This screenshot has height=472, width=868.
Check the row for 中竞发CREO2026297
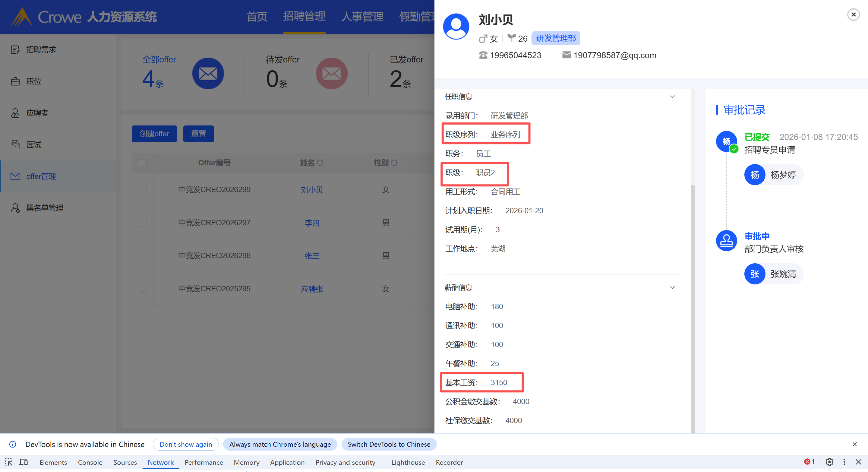[143, 223]
